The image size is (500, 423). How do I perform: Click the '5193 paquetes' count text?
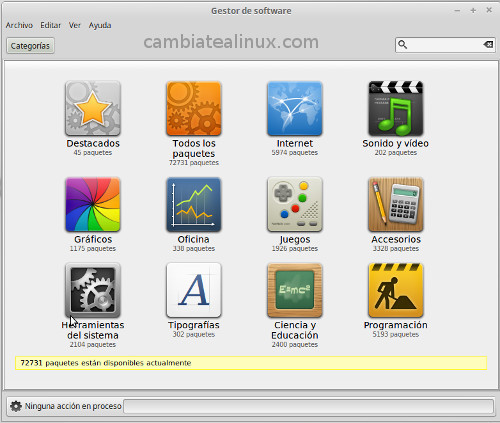click(x=396, y=334)
